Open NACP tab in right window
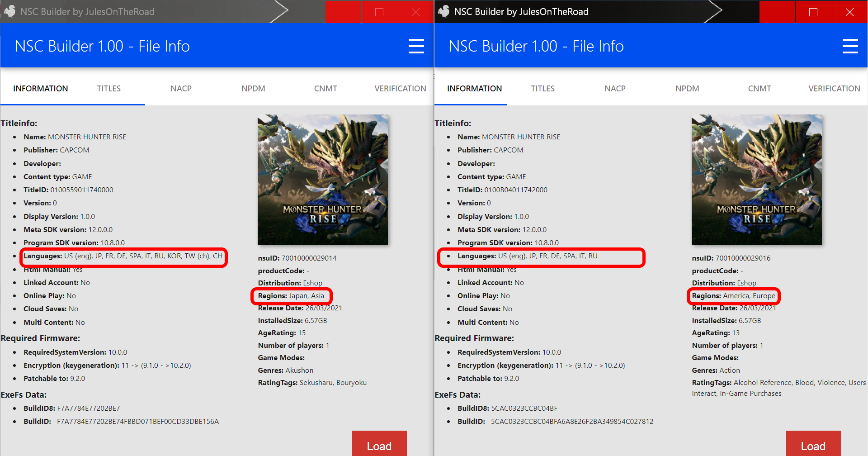This screenshot has width=868, height=456. [x=615, y=89]
